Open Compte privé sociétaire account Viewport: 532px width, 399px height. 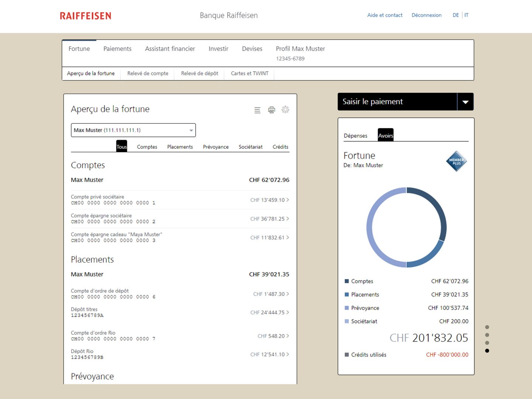click(x=180, y=200)
